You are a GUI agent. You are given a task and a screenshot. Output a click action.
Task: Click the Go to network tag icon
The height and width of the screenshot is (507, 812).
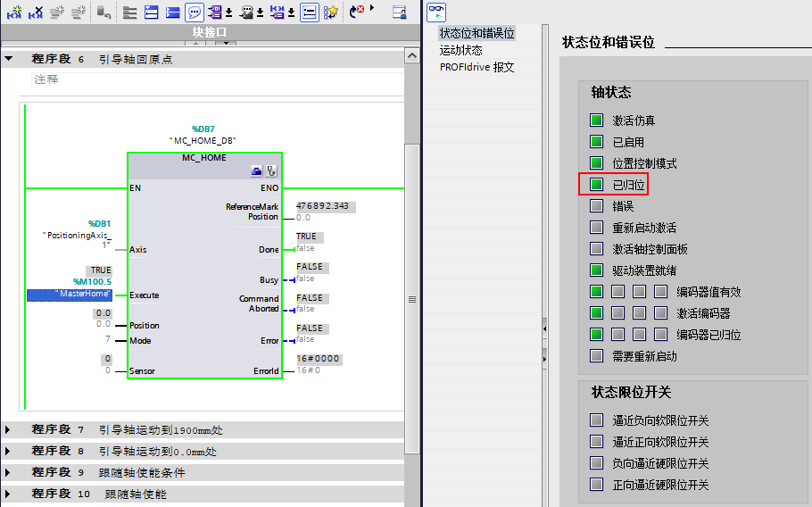coord(277,12)
